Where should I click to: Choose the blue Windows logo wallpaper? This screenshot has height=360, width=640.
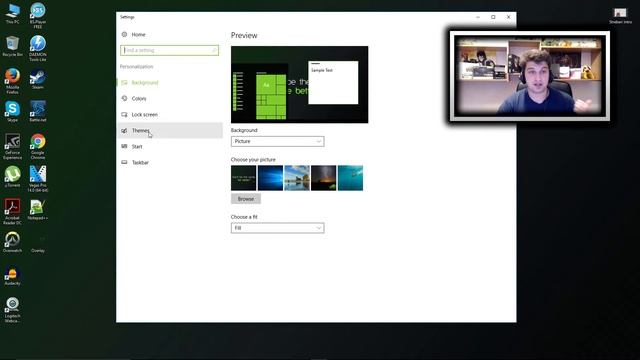coord(270,178)
